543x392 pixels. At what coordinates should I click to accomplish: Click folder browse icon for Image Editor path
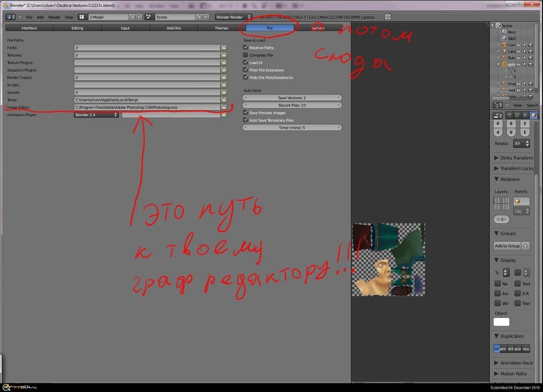pyautogui.click(x=224, y=108)
